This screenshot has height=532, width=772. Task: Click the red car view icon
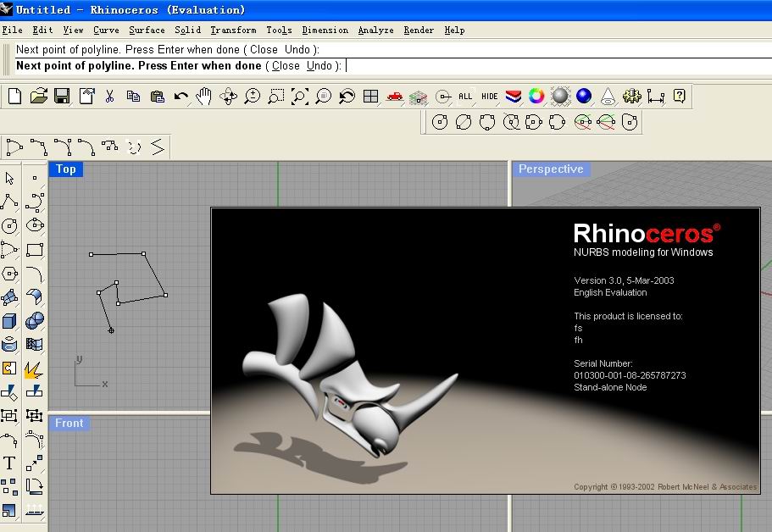[x=394, y=96]
